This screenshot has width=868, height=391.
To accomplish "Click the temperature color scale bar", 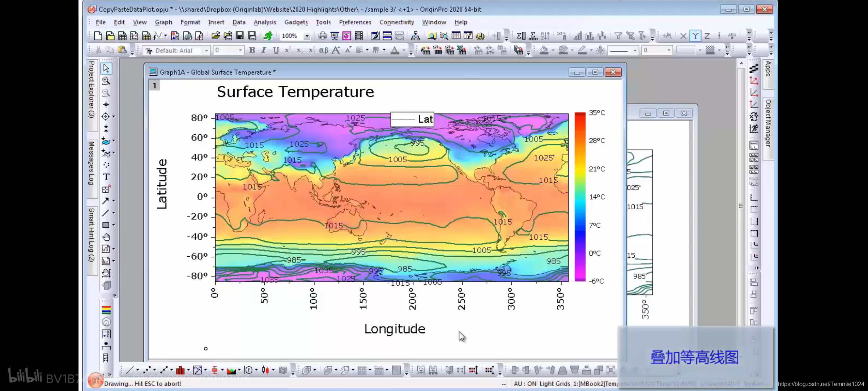I will (580, 197).
